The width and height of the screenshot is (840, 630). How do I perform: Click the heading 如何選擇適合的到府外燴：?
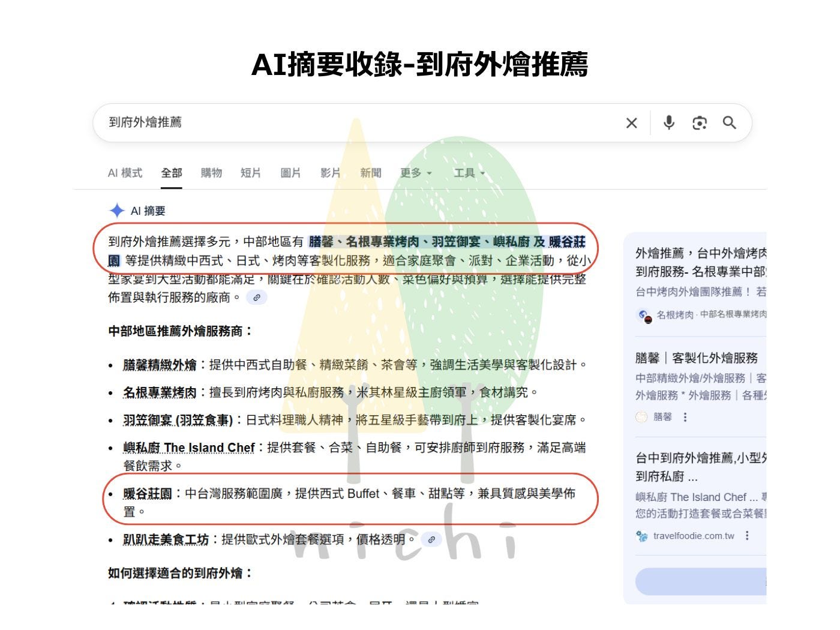point(181,574)
